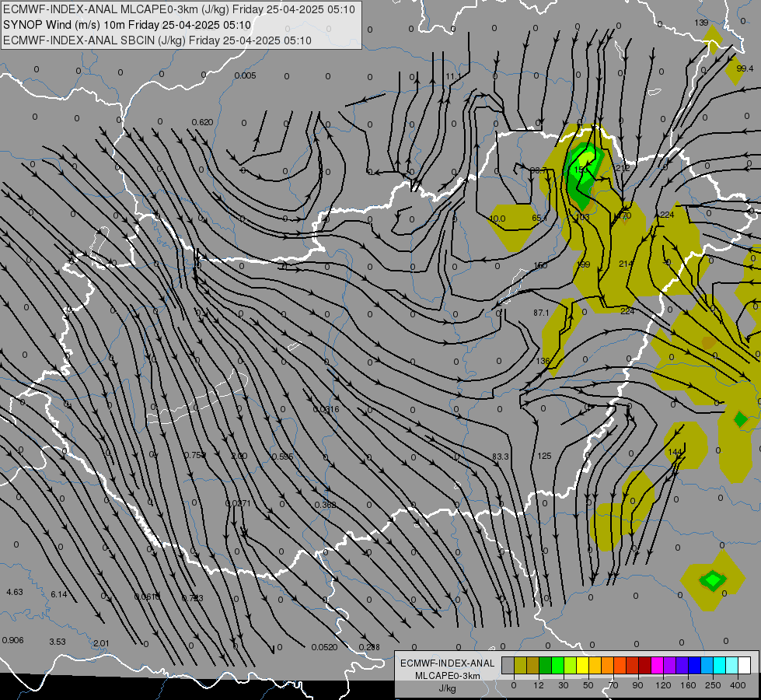Pick the dark red legend swatch
The image size is (761, 700).
click(645, 665)
